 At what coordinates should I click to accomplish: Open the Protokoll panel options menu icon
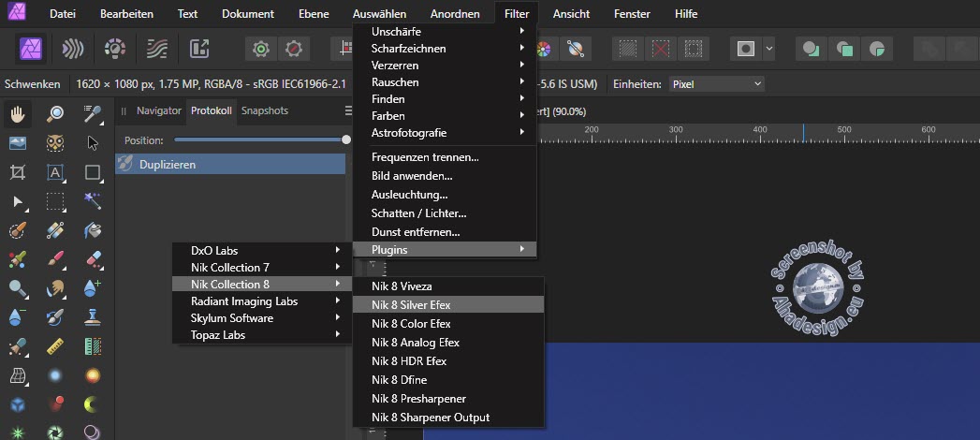(x=349, y=110)
